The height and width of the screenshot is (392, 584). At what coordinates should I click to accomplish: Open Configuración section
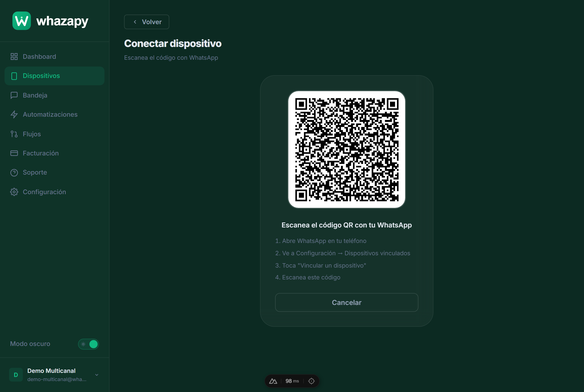point(55,192)
